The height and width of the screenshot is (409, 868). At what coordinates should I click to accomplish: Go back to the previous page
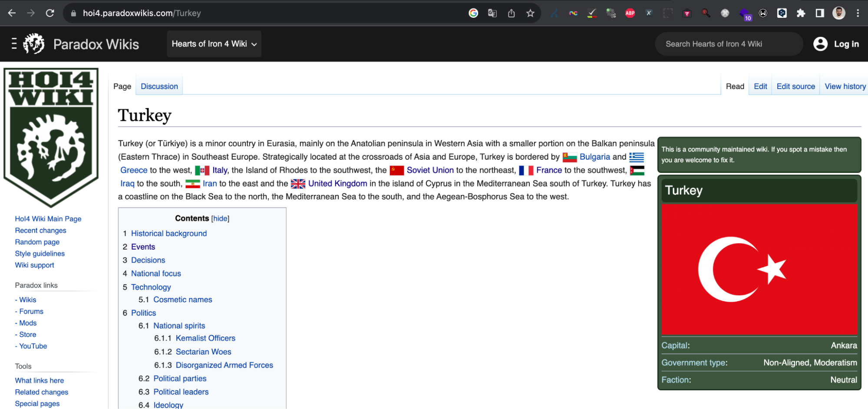pyautogui.click(x=12, y=13)
